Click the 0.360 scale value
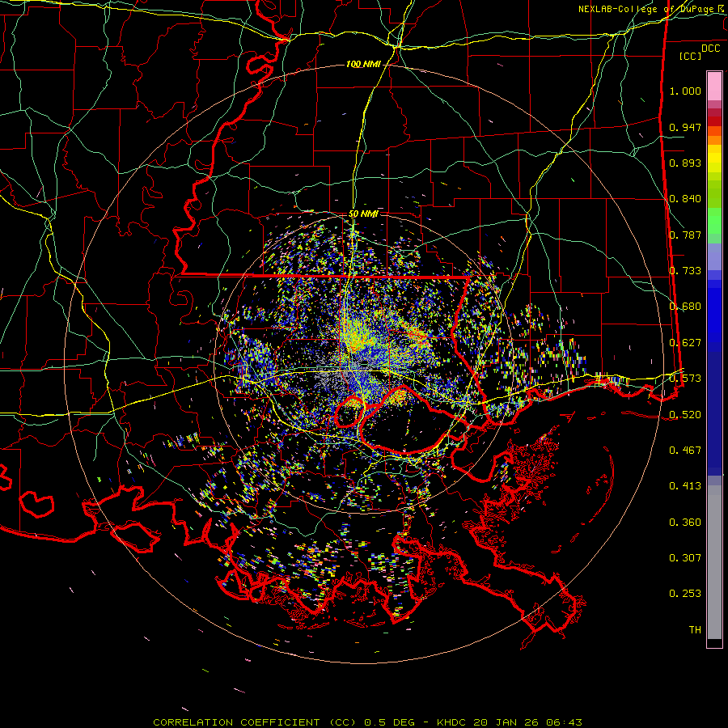 685,523
